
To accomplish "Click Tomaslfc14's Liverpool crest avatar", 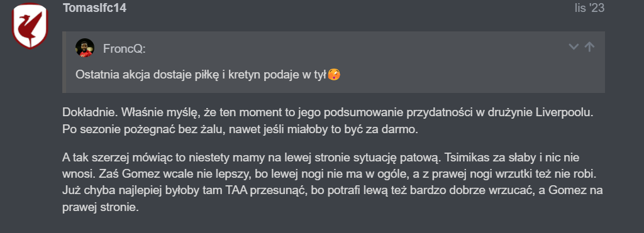I will coord(30,26).
